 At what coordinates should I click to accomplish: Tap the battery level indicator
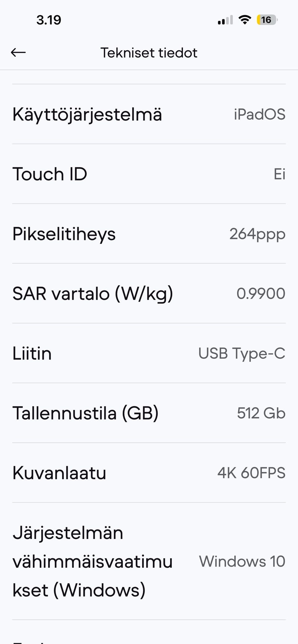[x=267, y=20]
